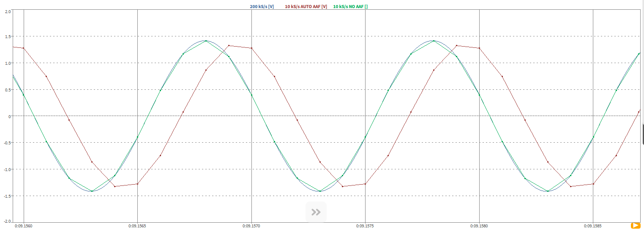
Task: Click the 0:09.1580 time axis label
Action: tap(479, 226)
